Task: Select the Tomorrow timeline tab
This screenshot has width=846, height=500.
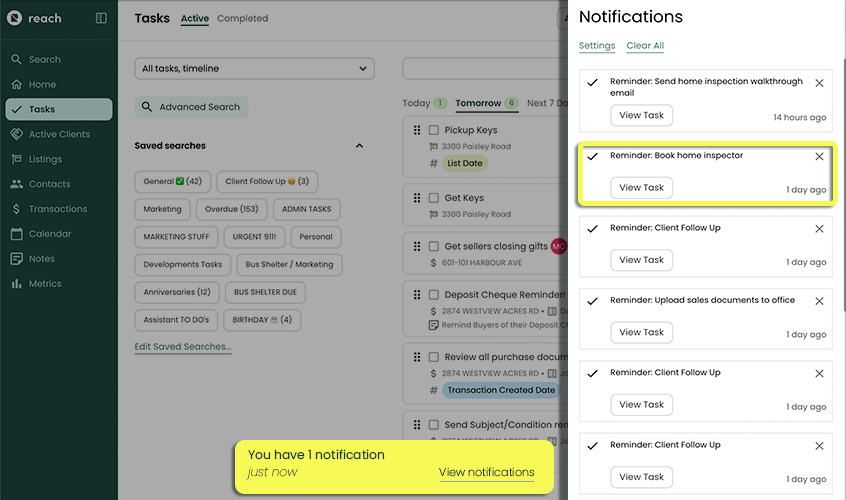Action: pyautogui.click(x=478, y=103)
